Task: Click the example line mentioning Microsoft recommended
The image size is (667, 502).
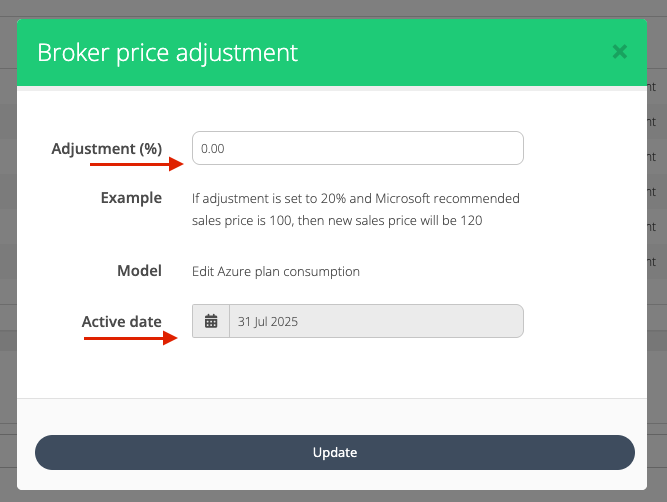Action: click(x=355, y=198)
